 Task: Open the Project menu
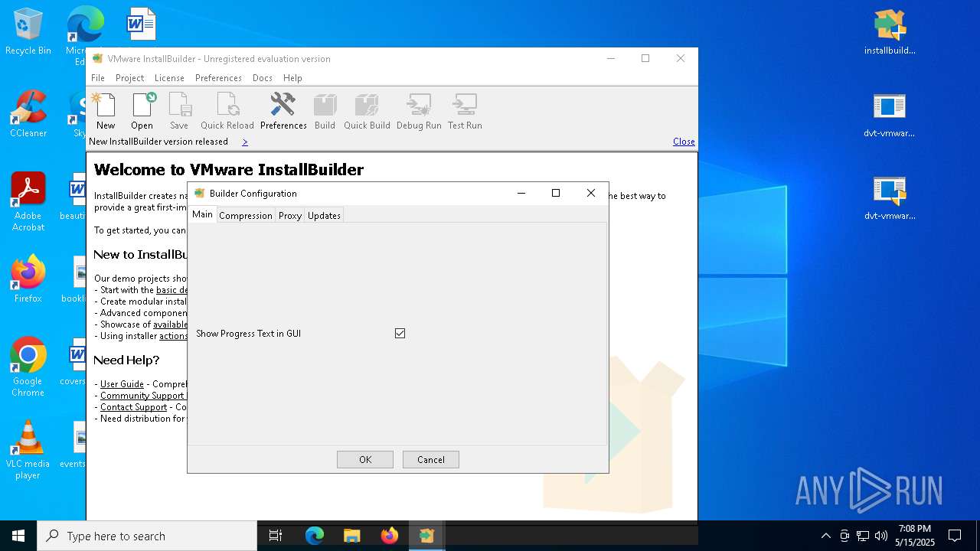(130, 78)
